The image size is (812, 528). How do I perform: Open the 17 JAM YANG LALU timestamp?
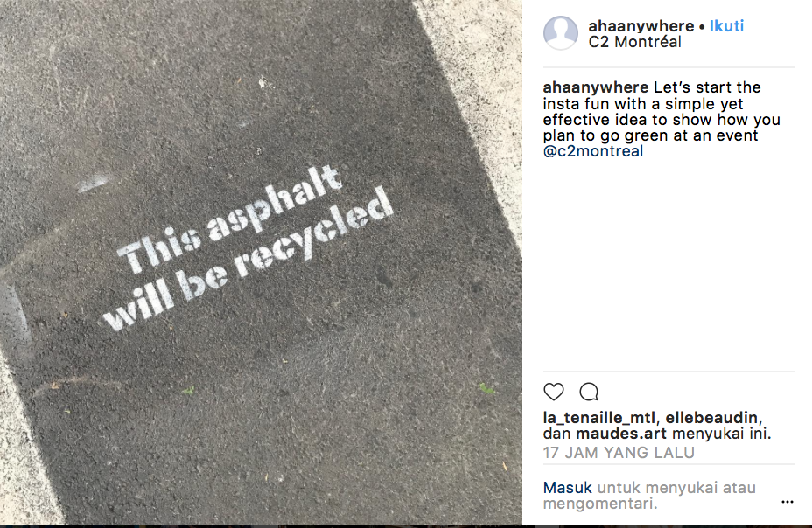click(619, 453)
